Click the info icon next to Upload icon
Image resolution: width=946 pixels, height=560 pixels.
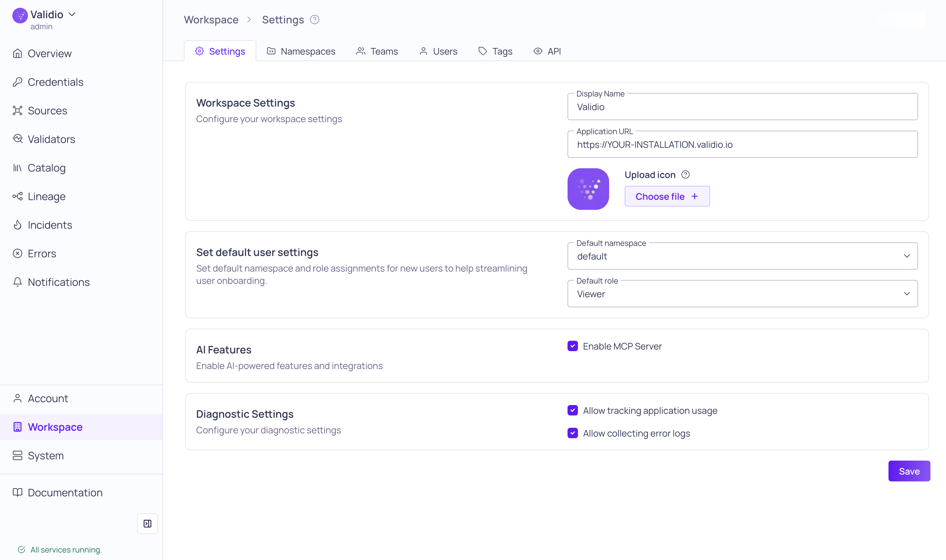(685, 175)
